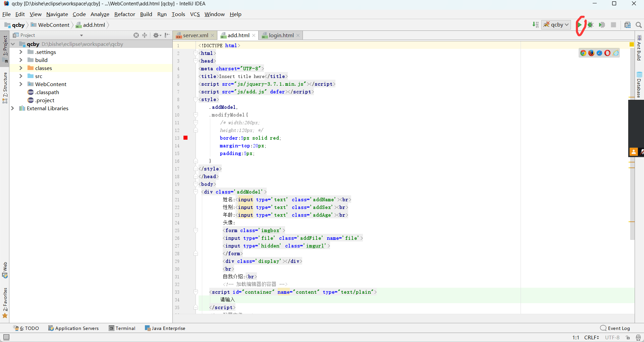This screenshot has width=644, height=342.
Task: Run the qcby configuration with green play icon
Action: pyautogui.click(x=580, y=25)
